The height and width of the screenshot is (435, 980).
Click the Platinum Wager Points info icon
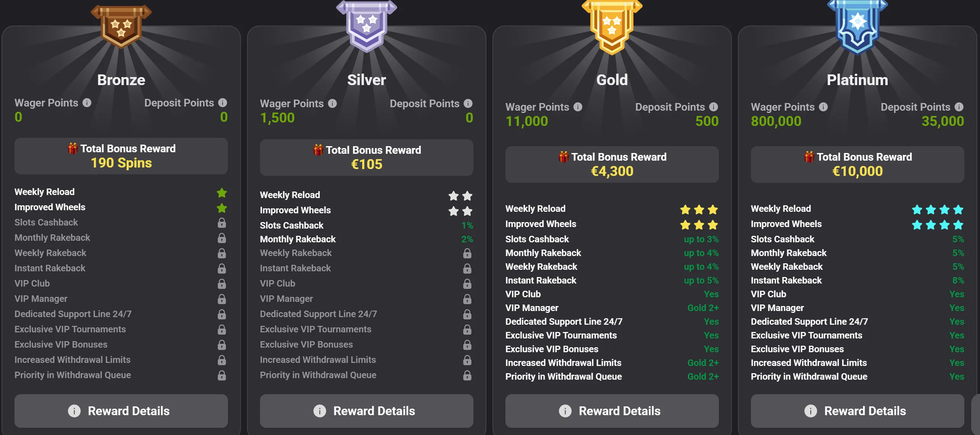click(x=823, y=107)
